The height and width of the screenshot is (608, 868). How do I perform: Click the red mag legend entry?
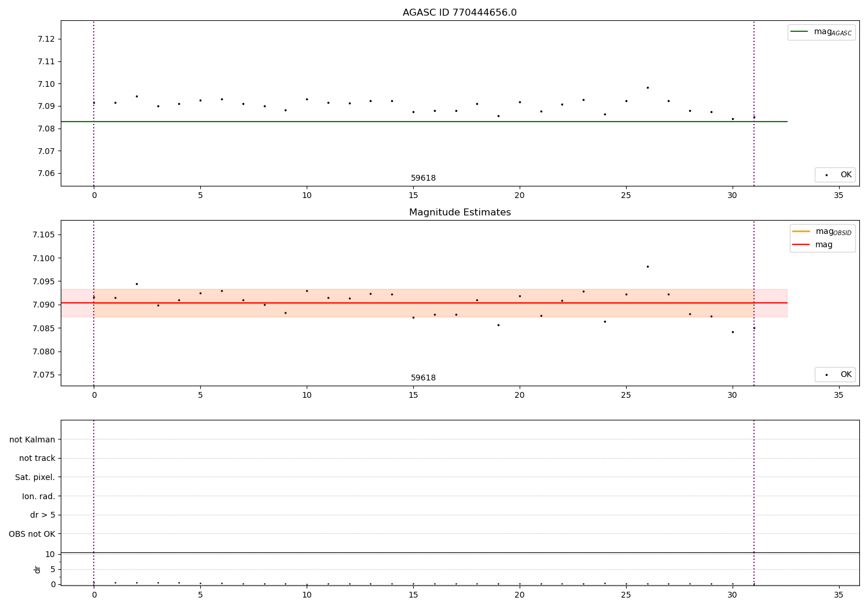[812, 244]
